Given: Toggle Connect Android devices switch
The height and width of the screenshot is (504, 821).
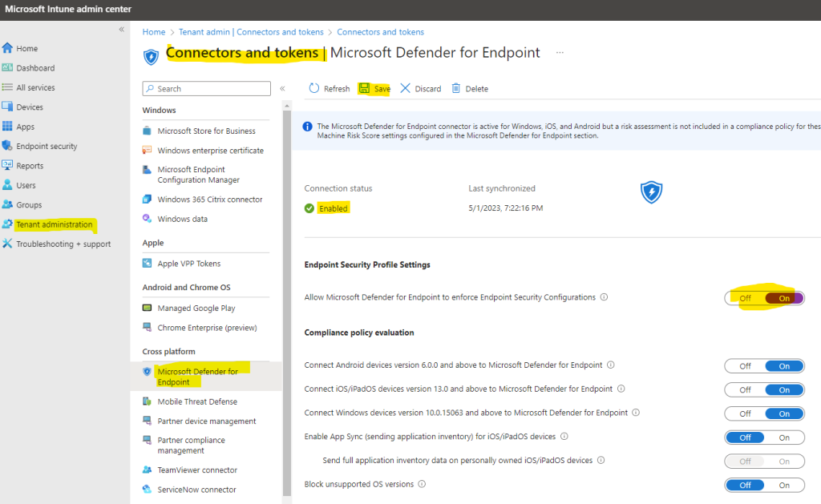Looking at the screenshot, I should 764,366.
